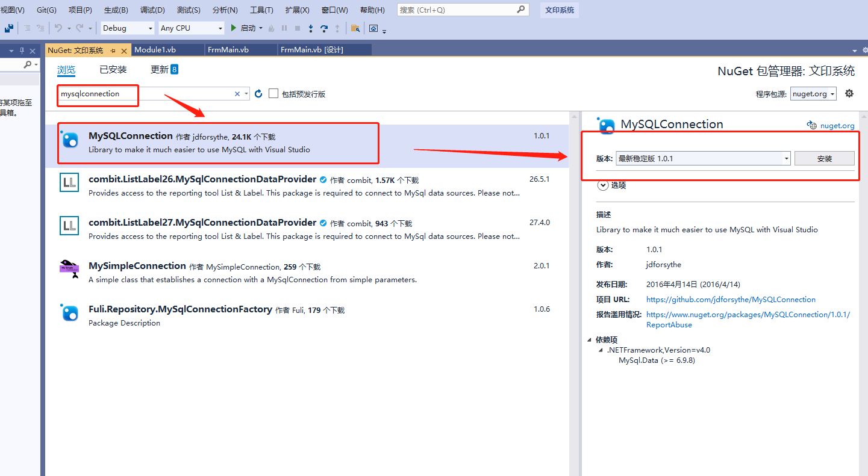Click the 安装 install button
Screen dimensions: 868x476
(x=824, y=158)
